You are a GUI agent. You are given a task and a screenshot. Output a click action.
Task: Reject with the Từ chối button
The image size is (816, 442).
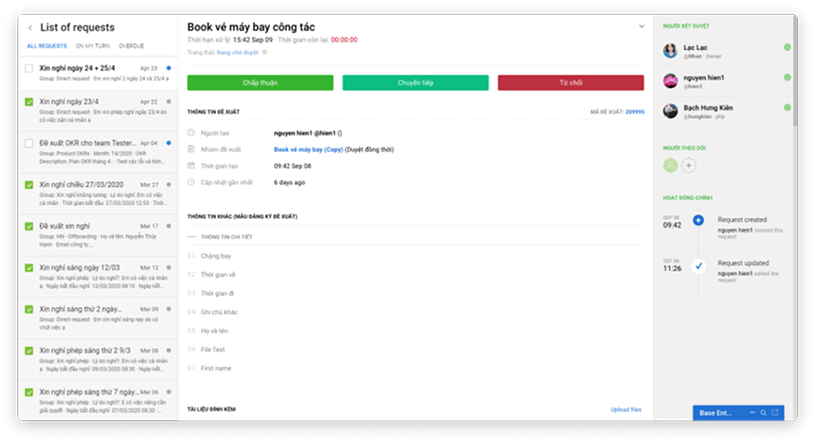click(x=571, y=83)
